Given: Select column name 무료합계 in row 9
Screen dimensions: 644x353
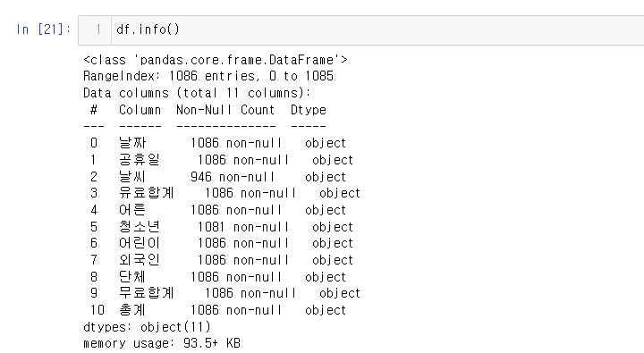Looking at the screenshot, I should click(147, 293).
